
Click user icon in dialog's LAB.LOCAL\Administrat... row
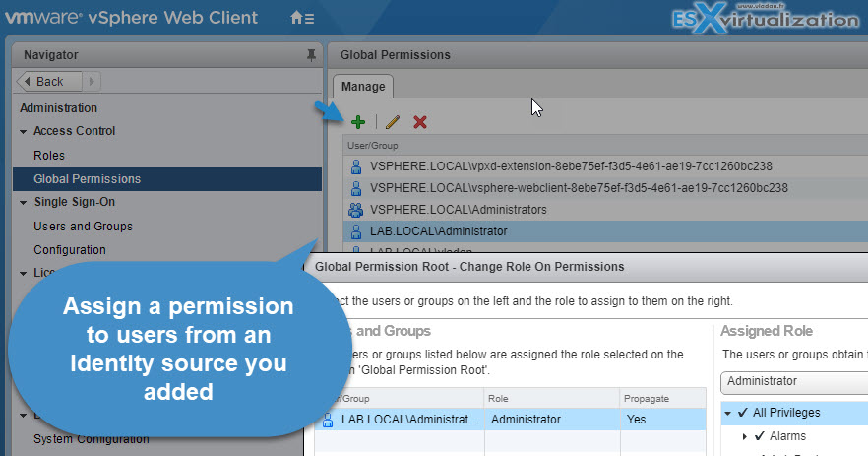(328, 420)
